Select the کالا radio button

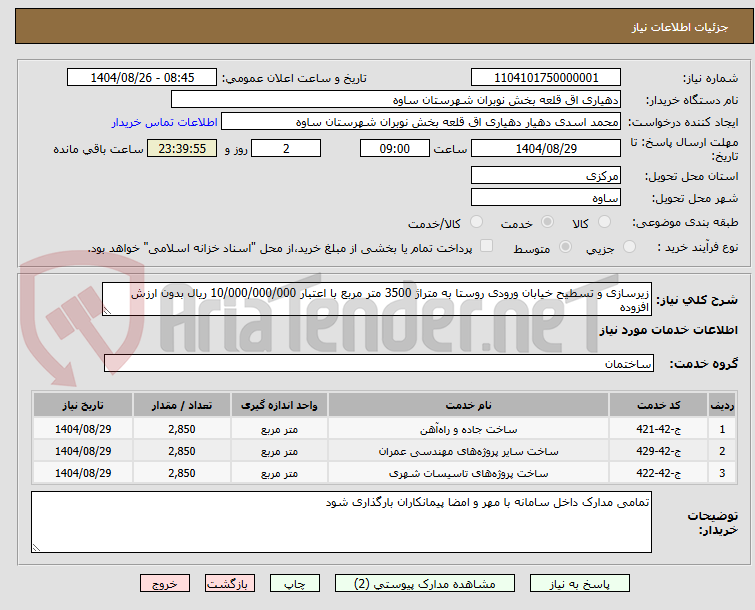tap(604, 222)
